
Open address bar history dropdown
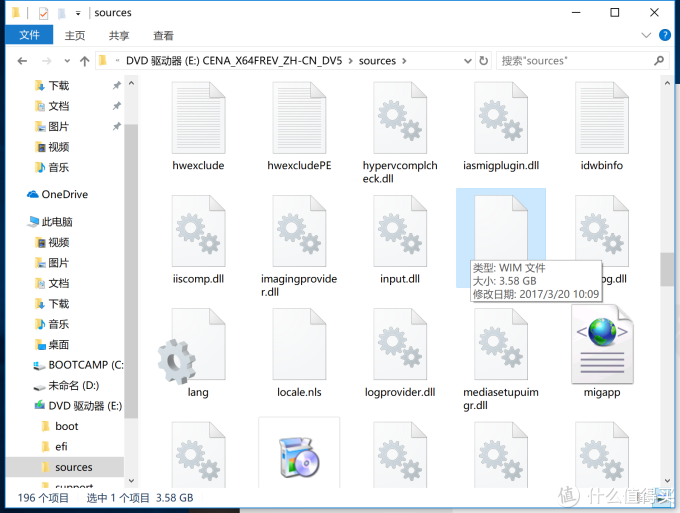coord(468,61)
